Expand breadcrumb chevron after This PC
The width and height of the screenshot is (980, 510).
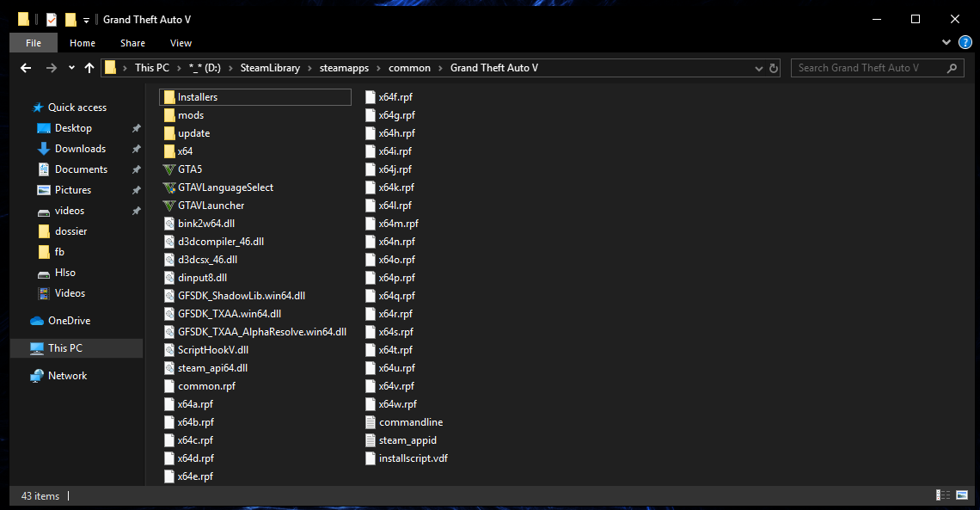pos(180,68)
